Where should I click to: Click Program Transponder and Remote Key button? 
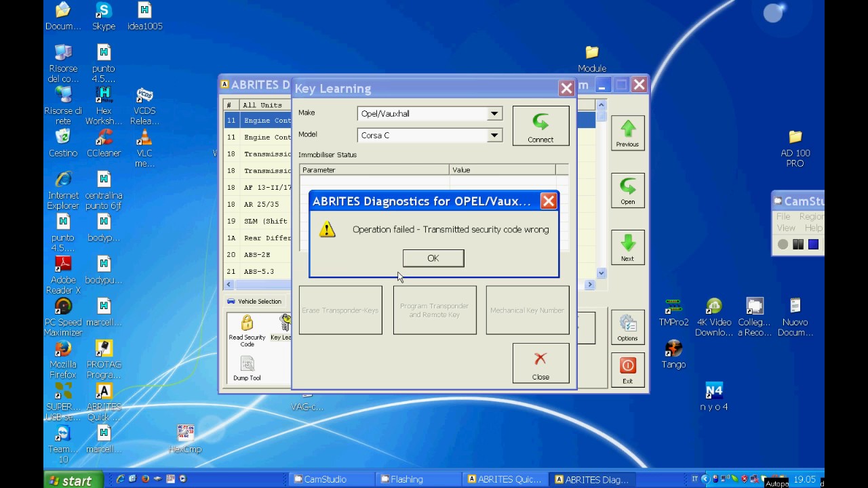click(435, 310)
